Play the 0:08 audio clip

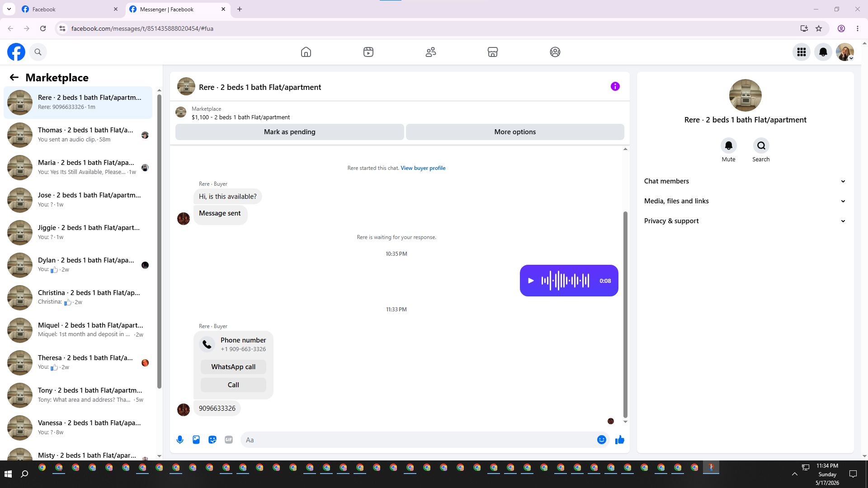pyautogui.click(x=531, y=281)
